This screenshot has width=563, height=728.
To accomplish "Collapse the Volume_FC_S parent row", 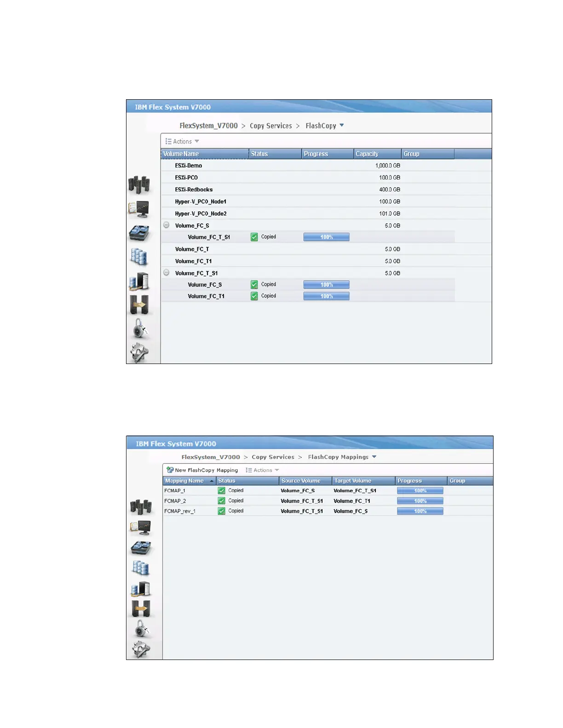I will (x=167, y=225).
